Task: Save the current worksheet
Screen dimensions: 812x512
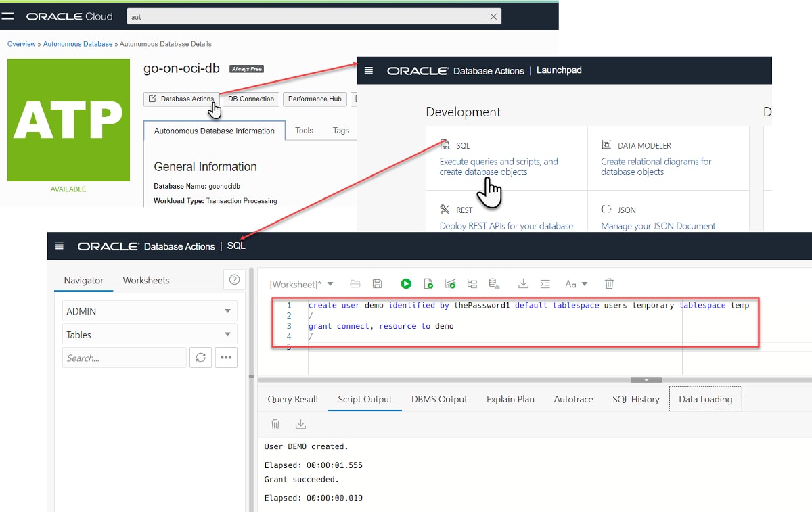Action: point(377,283)
